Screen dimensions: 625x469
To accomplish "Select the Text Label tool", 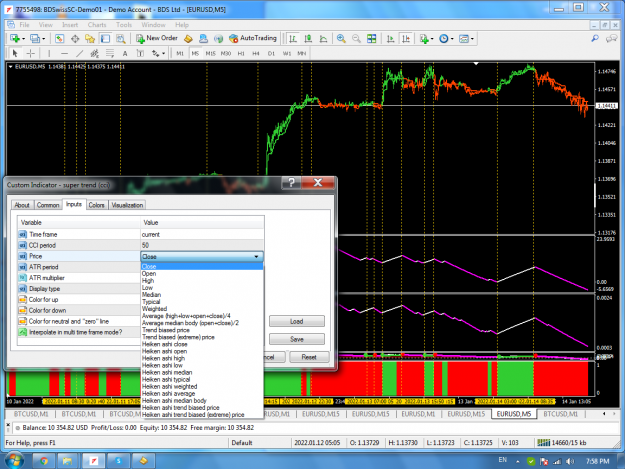I will (x=140, y=53).
